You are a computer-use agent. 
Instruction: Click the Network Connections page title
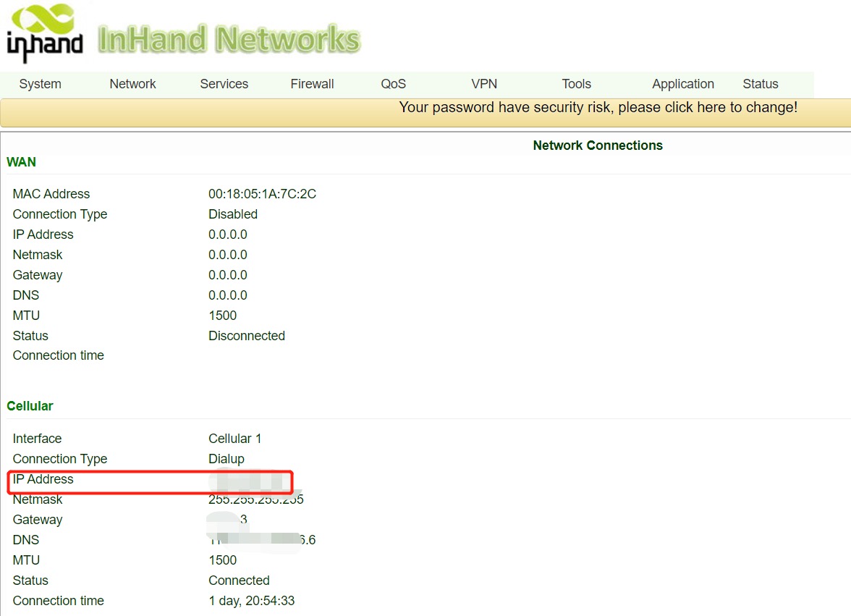(x=598, y=145)
